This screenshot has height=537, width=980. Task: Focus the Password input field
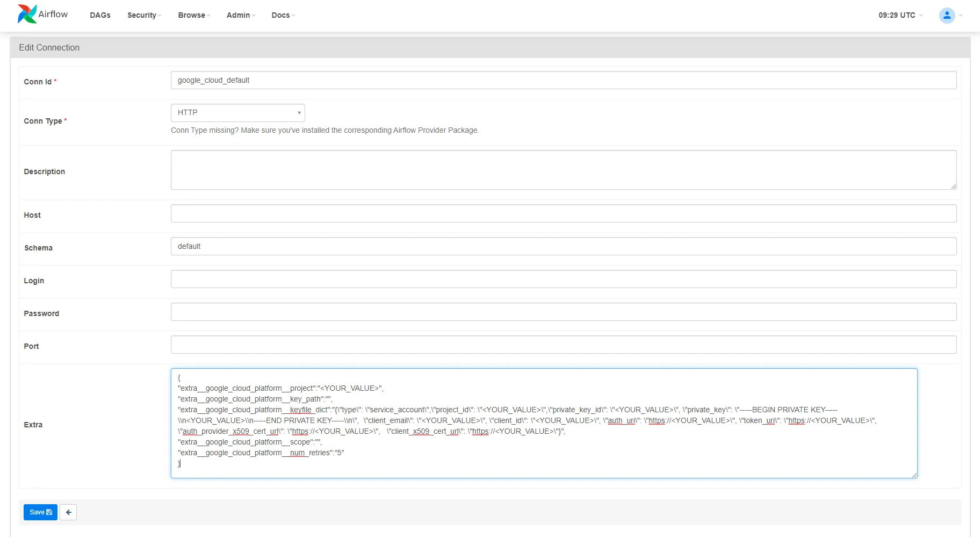(564, 312)
